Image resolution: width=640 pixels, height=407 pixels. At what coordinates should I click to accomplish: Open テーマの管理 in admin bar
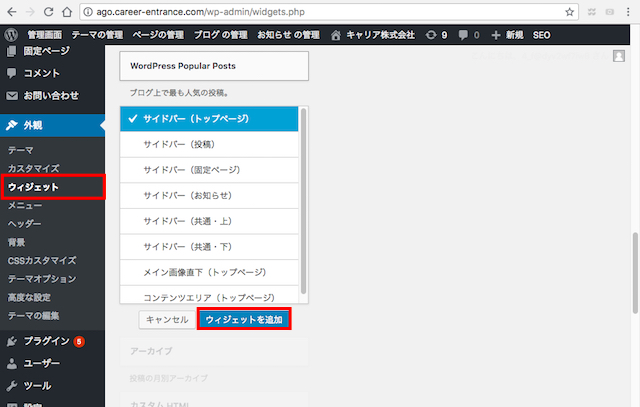(98, 34)
